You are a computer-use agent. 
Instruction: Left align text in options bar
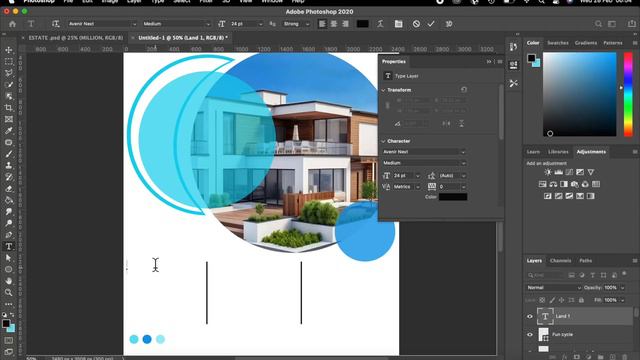pyautogui.click(x=322, y=24)
